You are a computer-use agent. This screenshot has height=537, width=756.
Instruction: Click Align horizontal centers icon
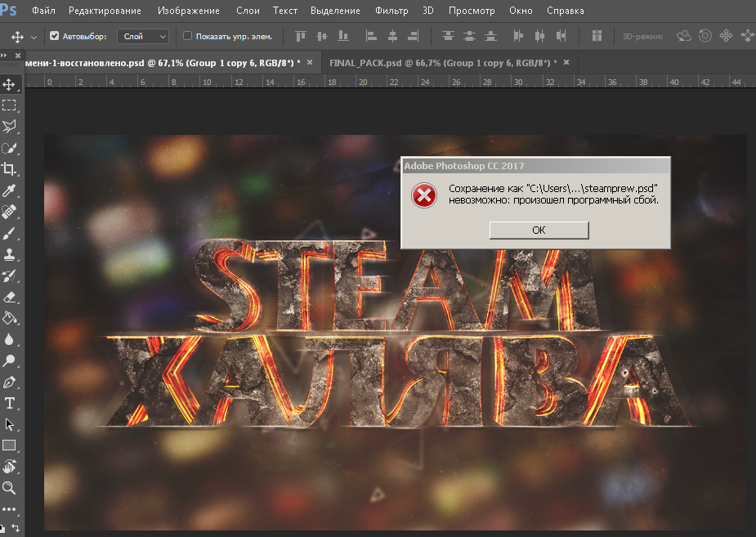tap(392, 36)
